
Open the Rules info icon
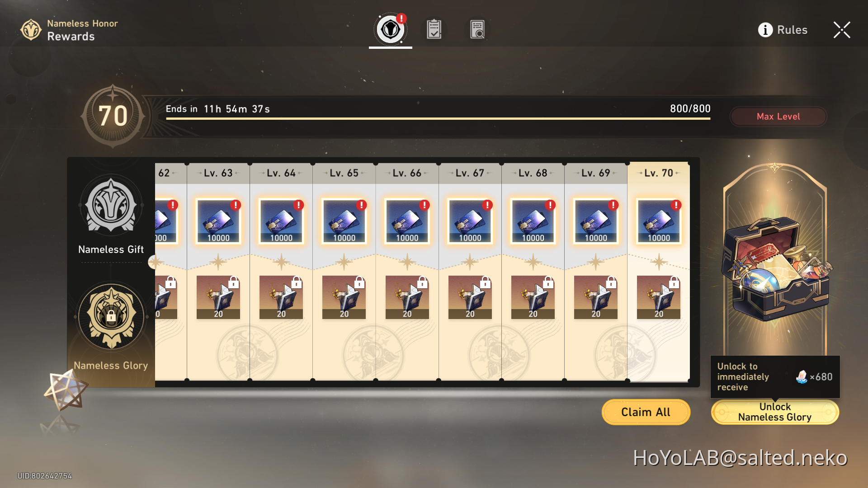tap(765, 30)
